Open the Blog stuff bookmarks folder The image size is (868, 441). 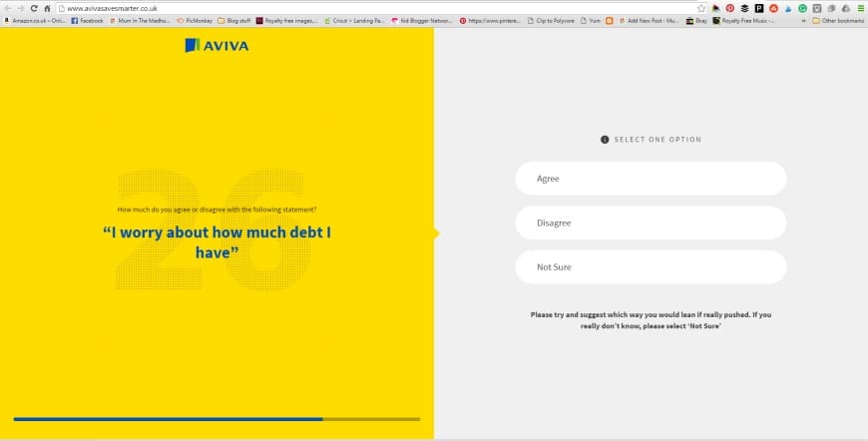[234, 21]
